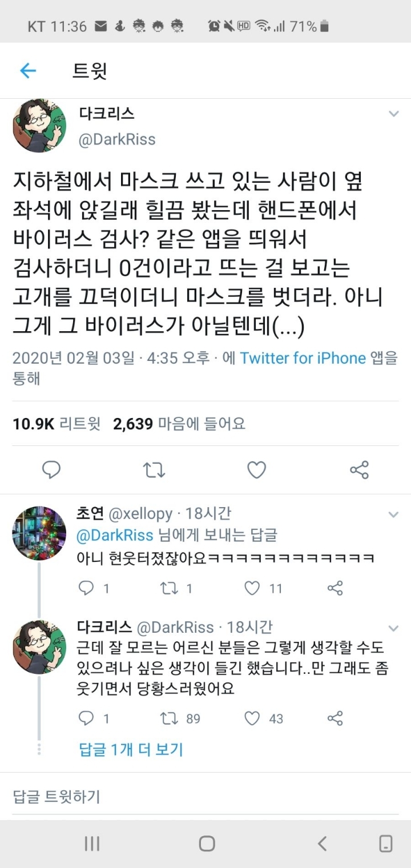Tap the retweet icon on the main tweet
411x868 pixels.
(154, 469)
